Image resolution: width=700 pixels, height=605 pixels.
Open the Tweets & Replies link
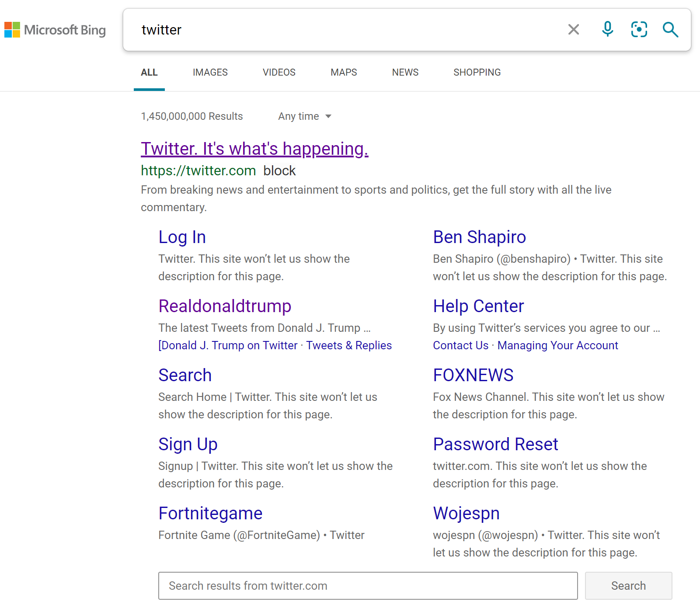[x=348, y=345]
